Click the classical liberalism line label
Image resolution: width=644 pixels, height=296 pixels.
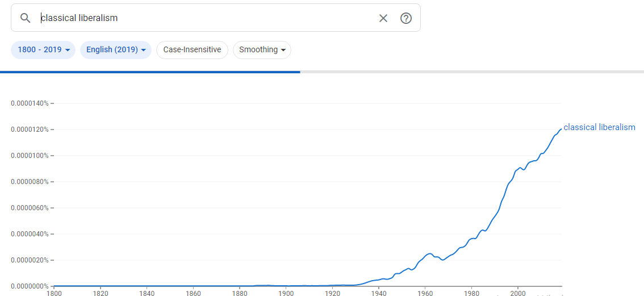[x=599, y=127]
